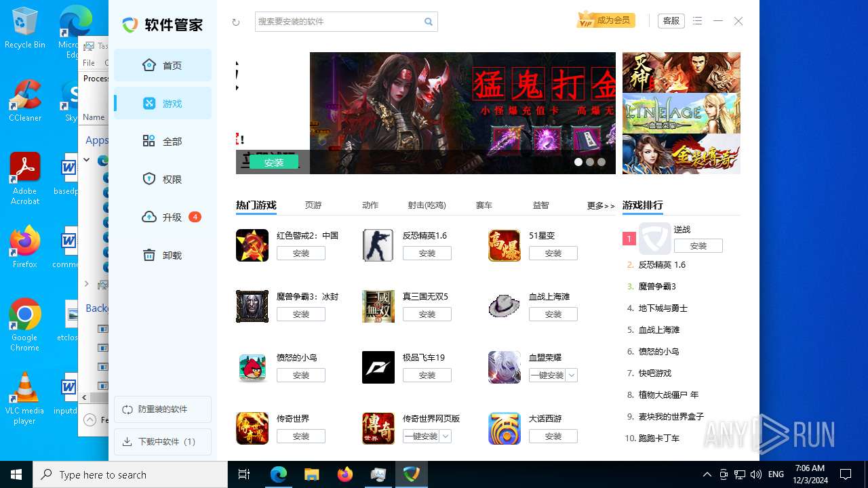The image size is (868, 488).
Task: Open the Google Chrome desktop icon
Action: tap(25, 325)
